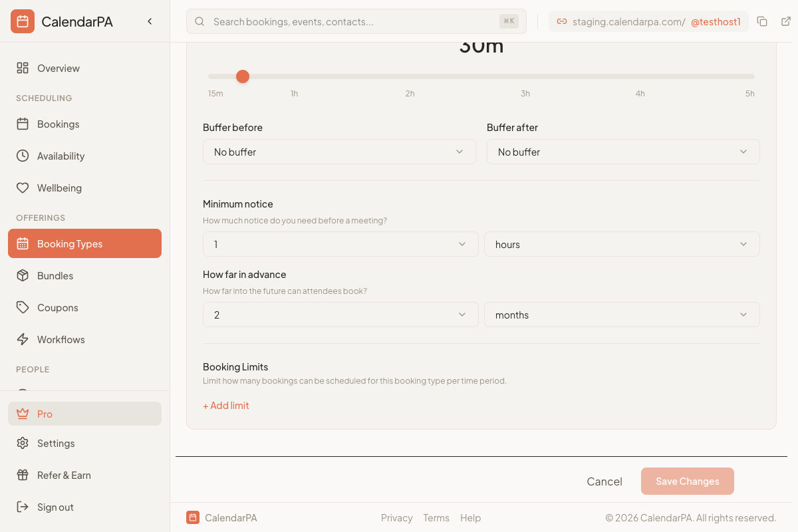Open the Settings gear icon
The image size is (798, 532).
point(23,443)
